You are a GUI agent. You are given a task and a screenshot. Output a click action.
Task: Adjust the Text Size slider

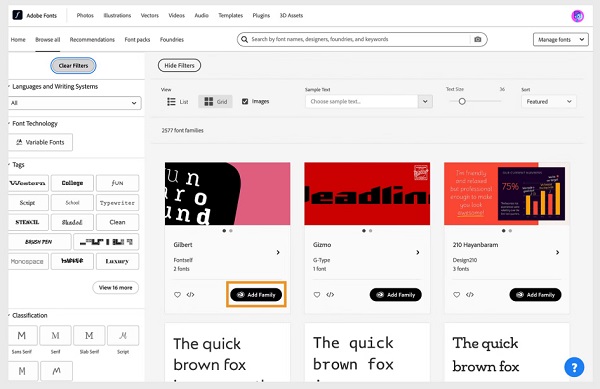point(462,101)
